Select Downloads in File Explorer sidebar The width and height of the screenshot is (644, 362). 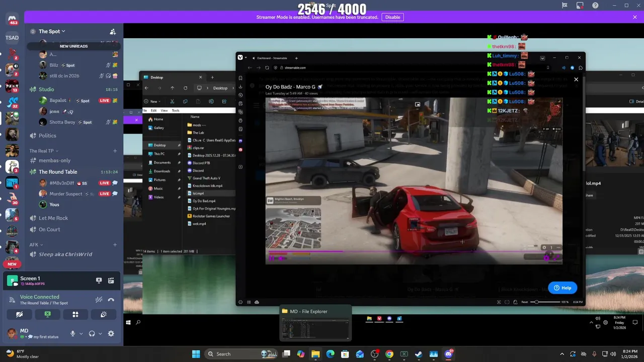[162, 171]
